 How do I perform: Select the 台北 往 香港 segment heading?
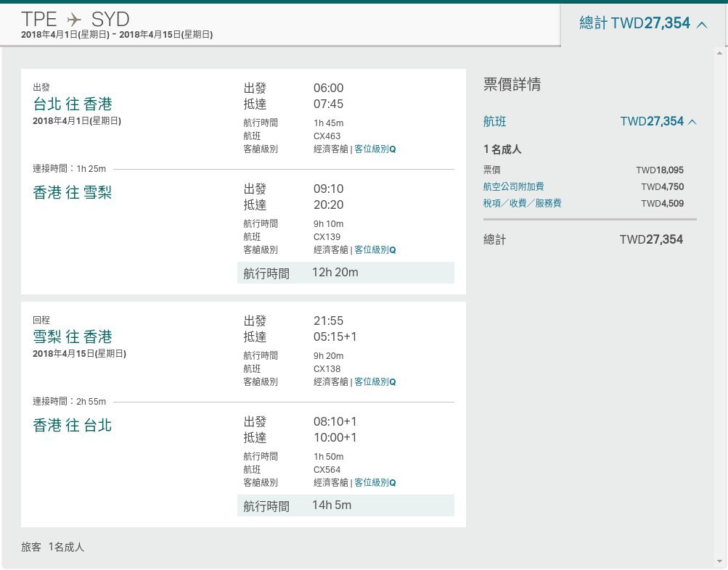click(x=73, y=104)
